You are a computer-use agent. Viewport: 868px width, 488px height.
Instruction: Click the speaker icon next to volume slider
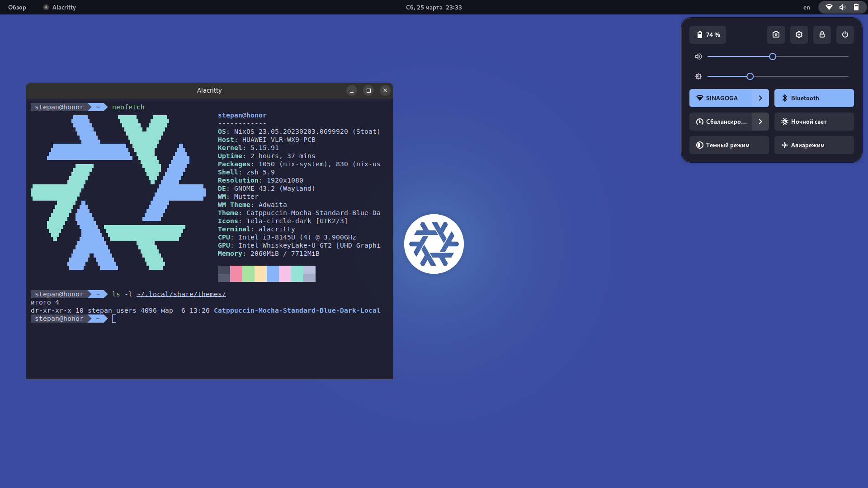[x=698, y=56]
